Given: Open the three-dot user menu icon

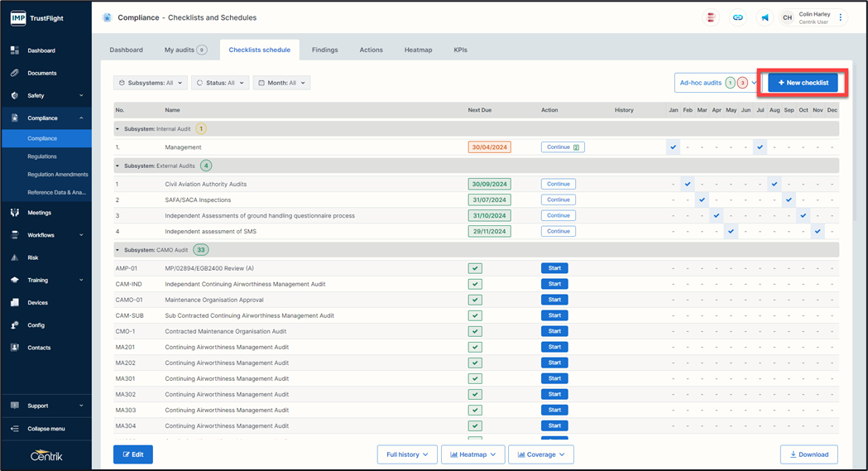Looking at the screenshot, I should click(841, 17).
